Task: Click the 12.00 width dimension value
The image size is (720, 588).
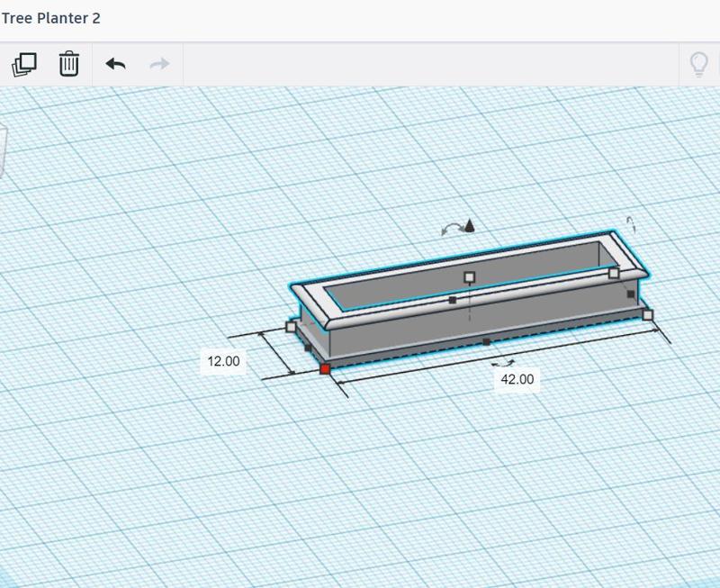Action: [x=223, y=361]
